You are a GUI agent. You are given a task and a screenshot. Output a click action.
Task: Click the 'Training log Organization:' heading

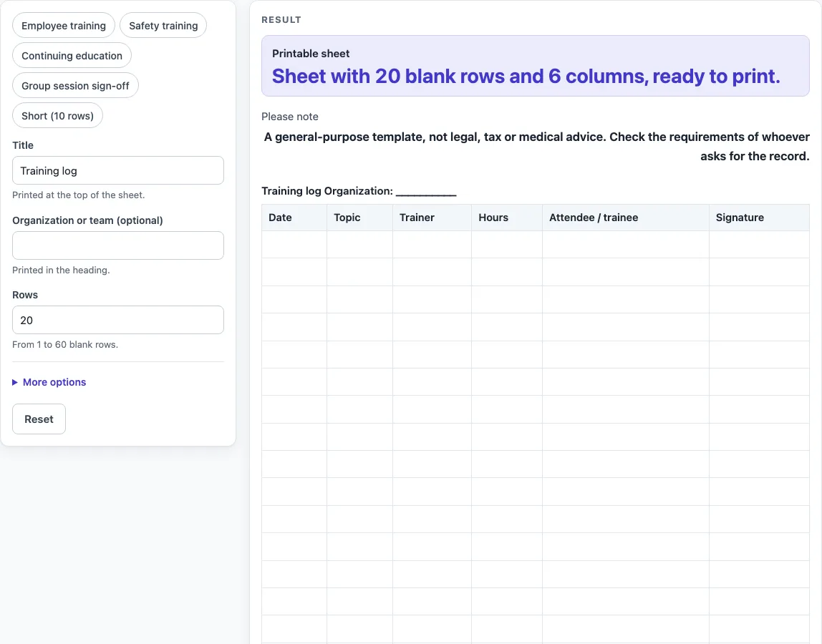pos(359,191)
